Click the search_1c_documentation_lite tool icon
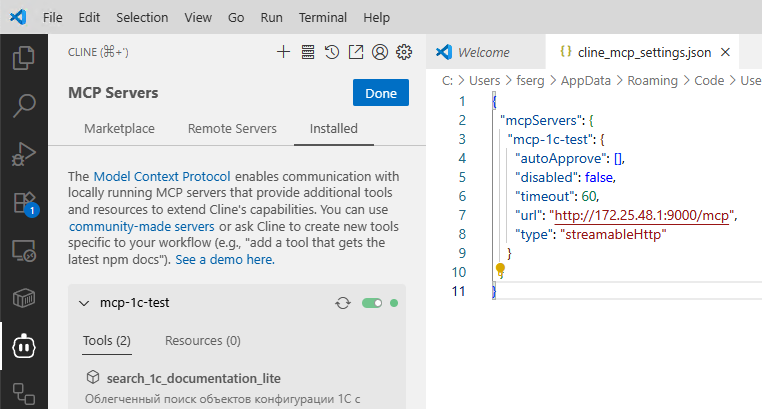Image resolution: width=762 pixels, height=409 pixels. pyautogui.click(x=93, y=377)
